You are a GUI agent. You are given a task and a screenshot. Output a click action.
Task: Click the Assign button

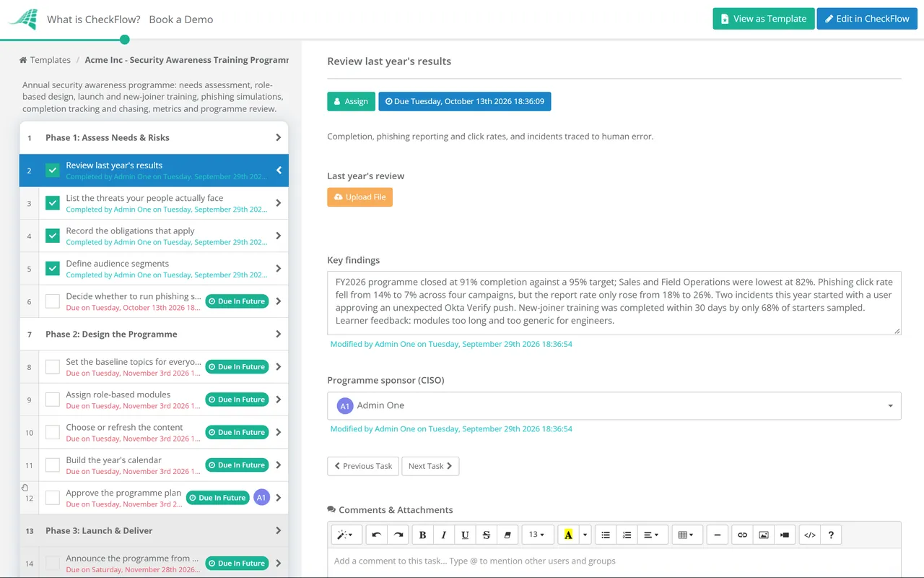(x=352, y=101)
